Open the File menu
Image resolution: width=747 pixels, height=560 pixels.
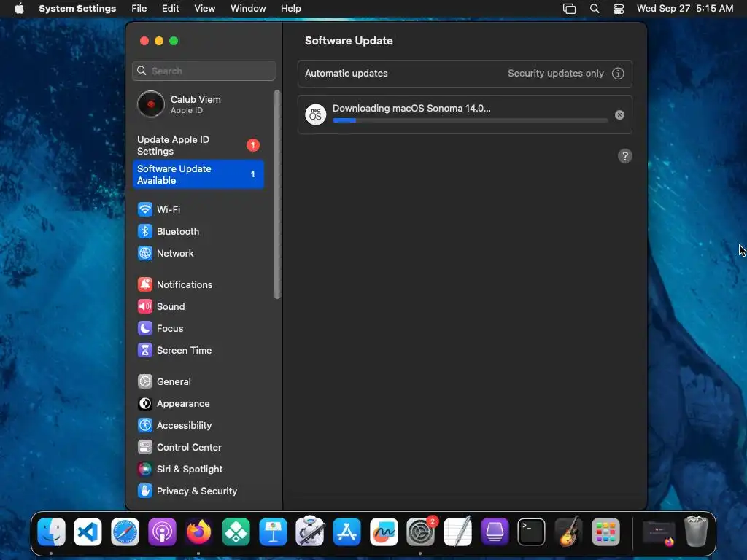(139, 9)
